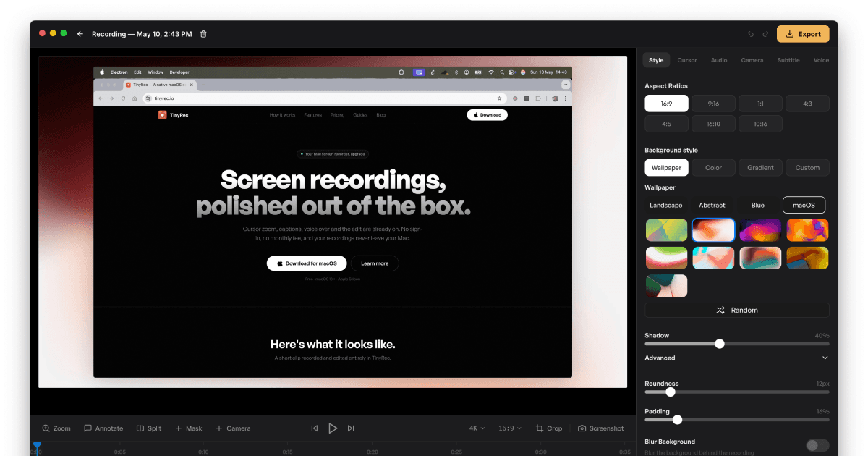The height and width of the screenshot is (456, 868).
Task: Click the Random wallpaper button
Action: [x=737, y=310]
